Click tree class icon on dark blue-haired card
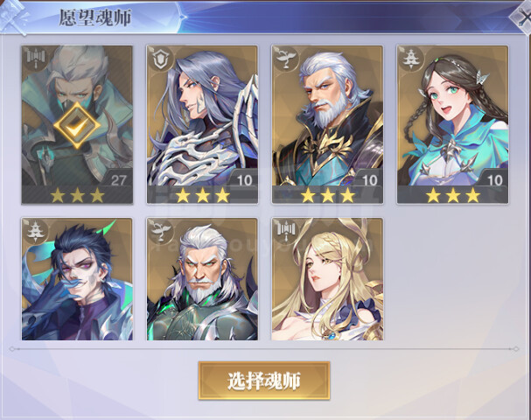This screenshot has width=531, height=420. [35, 231]
